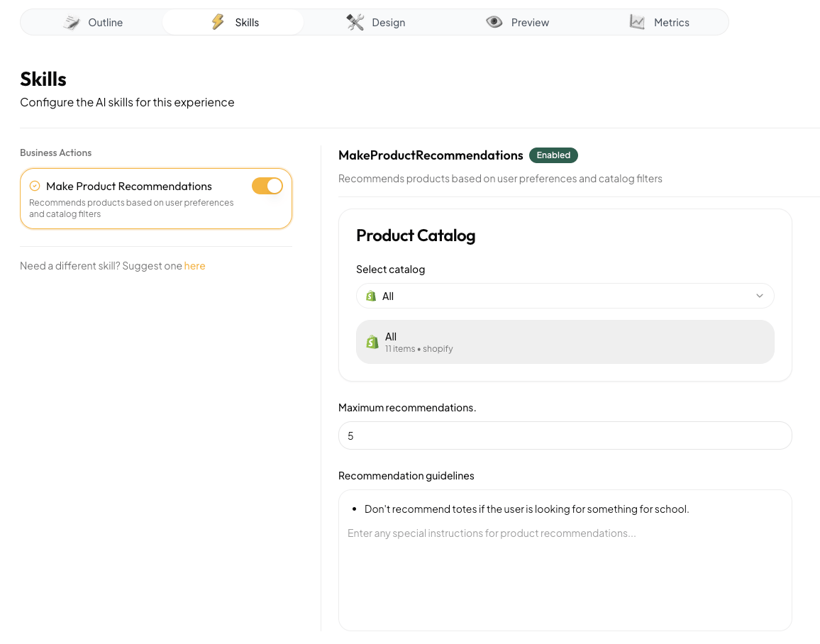Image resolution: width=820 pixels, height=644 pixels.
Task: Disable the Make Product Recommendations toggle
Action: [267, 186]
